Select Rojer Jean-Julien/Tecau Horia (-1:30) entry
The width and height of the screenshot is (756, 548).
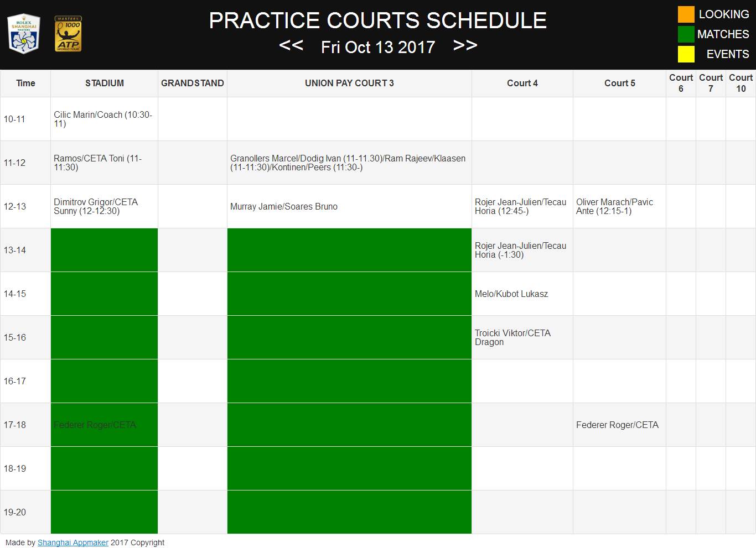click(521, 250)
